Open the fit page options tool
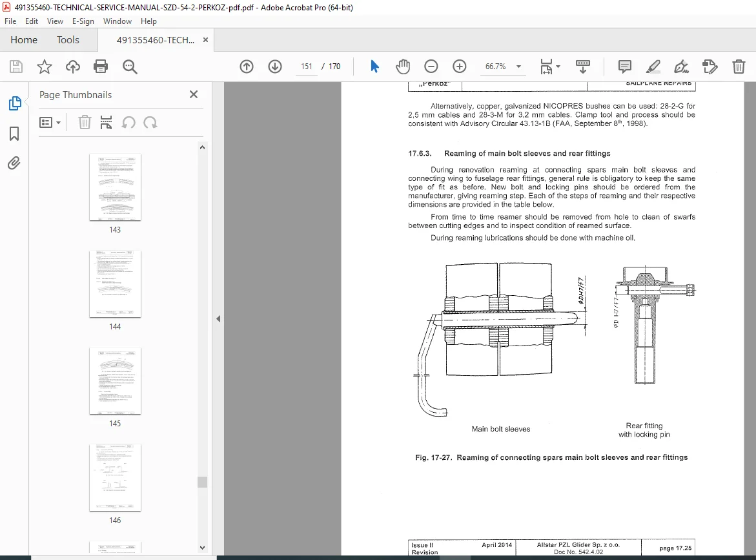The width and height of the screenshot is (756, 560). click(546, 67)
